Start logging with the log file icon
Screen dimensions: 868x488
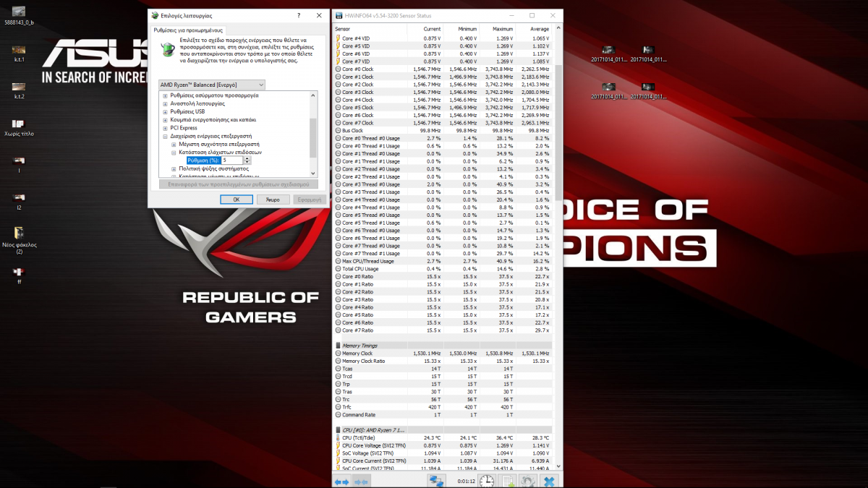(509, 481)
